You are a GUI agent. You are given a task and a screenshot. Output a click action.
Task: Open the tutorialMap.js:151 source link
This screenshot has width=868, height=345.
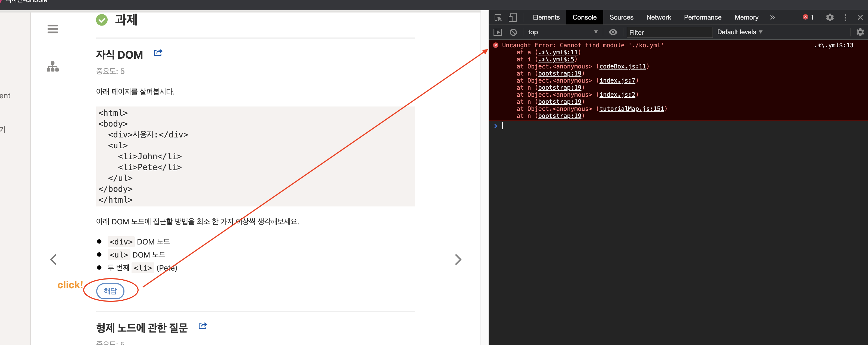(x=632, y=109)
